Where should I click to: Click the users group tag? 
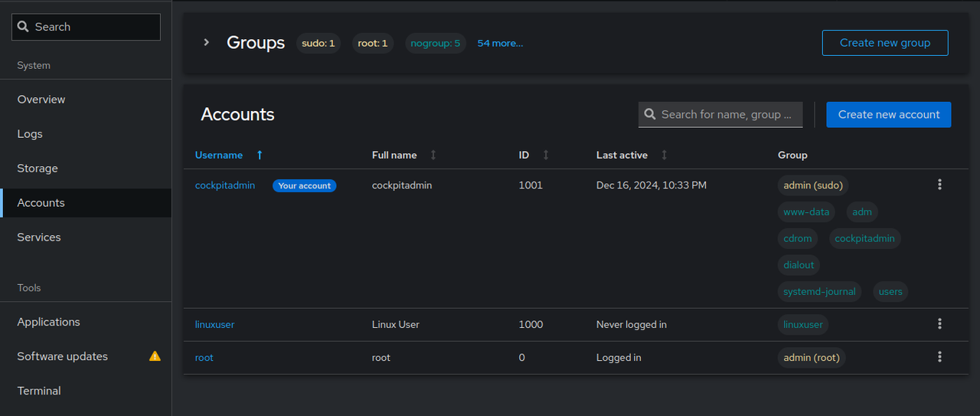coord(890,292)
